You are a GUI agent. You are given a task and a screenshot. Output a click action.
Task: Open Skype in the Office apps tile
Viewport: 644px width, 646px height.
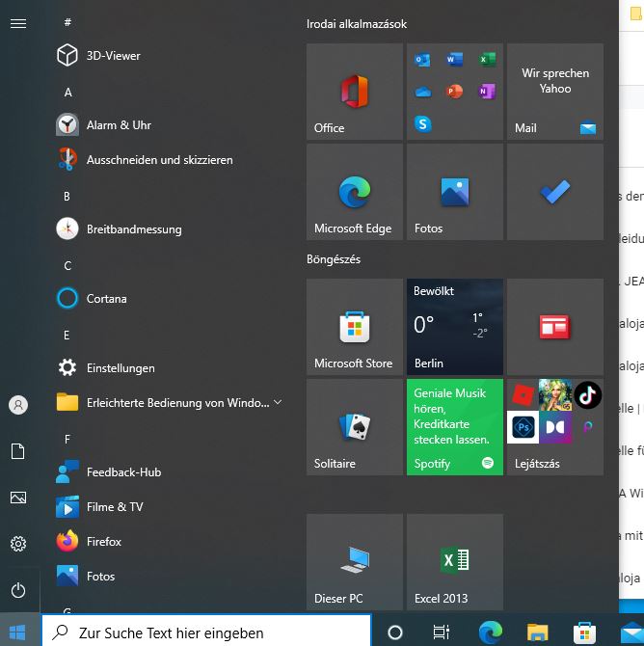click(422, 123)
